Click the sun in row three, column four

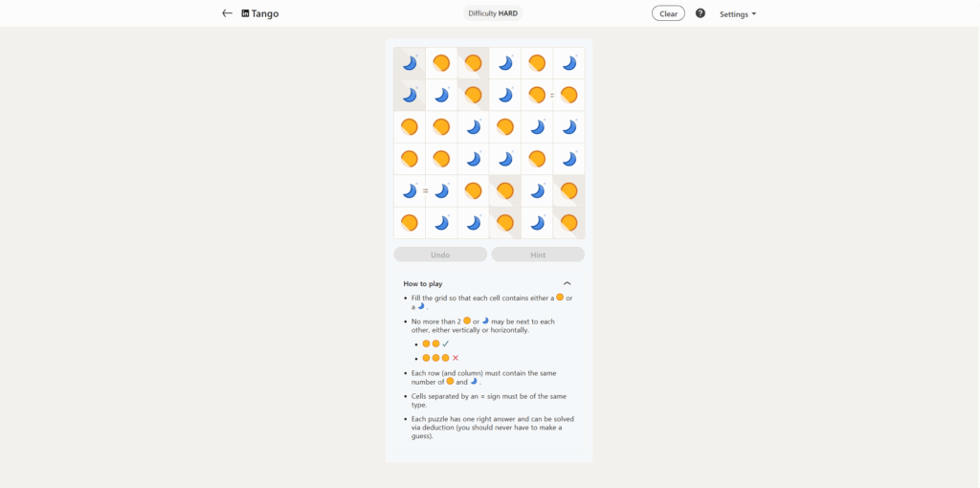tap(505, 126)
